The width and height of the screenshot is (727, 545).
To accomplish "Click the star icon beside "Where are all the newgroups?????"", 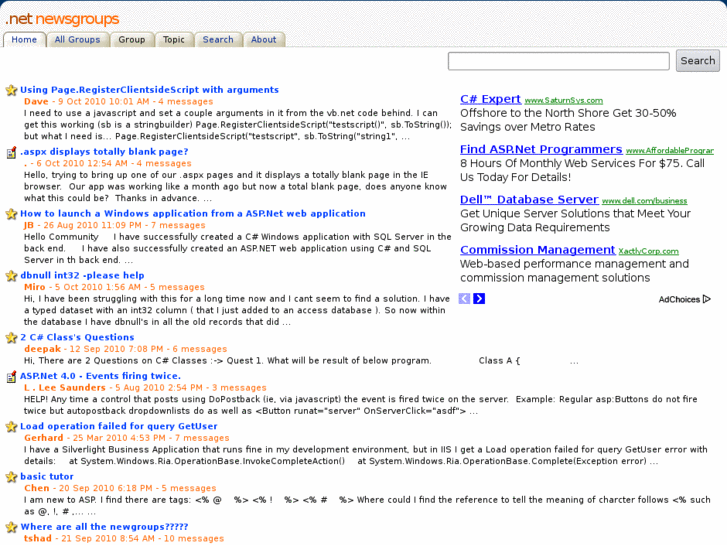I will coord(12,527).
